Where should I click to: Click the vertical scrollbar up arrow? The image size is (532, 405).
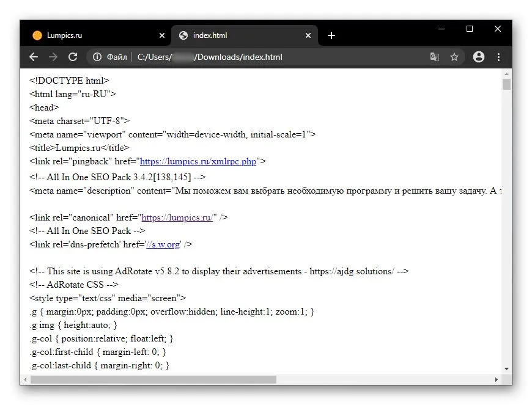(x=506, y=73)
